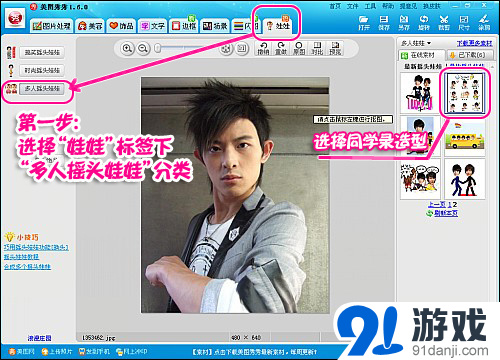Click the funny doll icon beside 搞笑摇头娃娃
500x360 pixels.
tap(11, 52)
